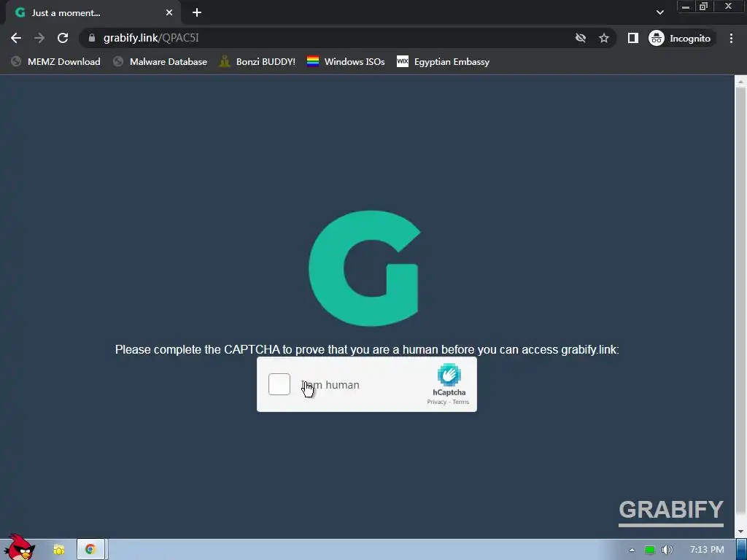Bookmark this page with the star icon

click(604, 38)
